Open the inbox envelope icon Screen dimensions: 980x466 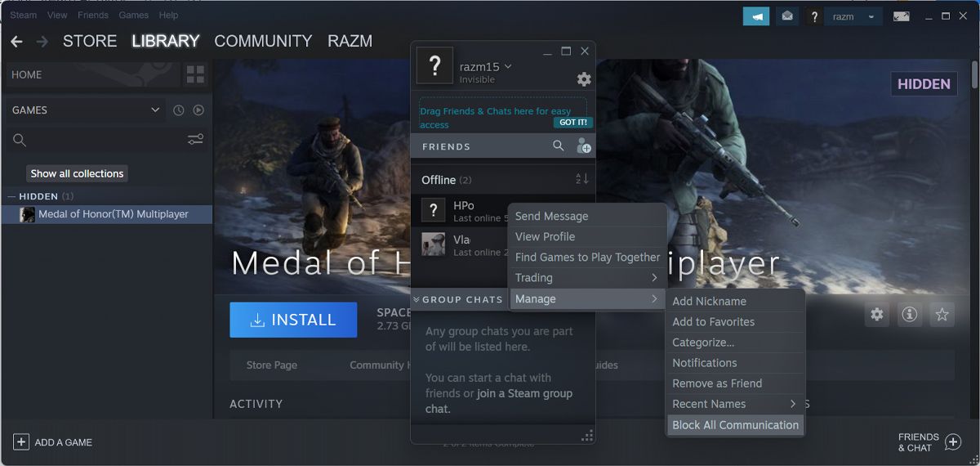[787, 16]
